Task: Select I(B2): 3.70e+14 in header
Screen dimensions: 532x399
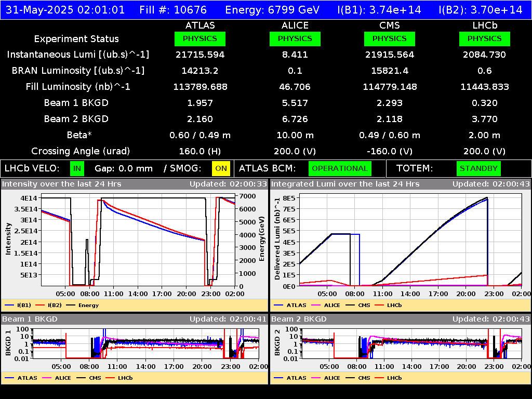Action: [x=481, y=10]
